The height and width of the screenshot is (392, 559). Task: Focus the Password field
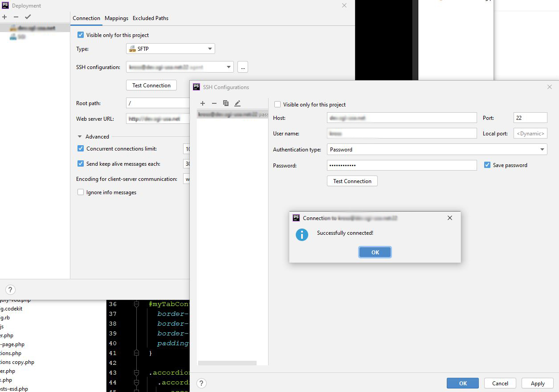[x=402, y=165]
